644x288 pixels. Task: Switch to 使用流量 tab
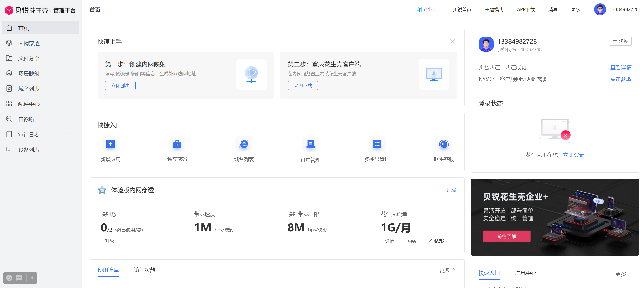(x=108, y=270)
